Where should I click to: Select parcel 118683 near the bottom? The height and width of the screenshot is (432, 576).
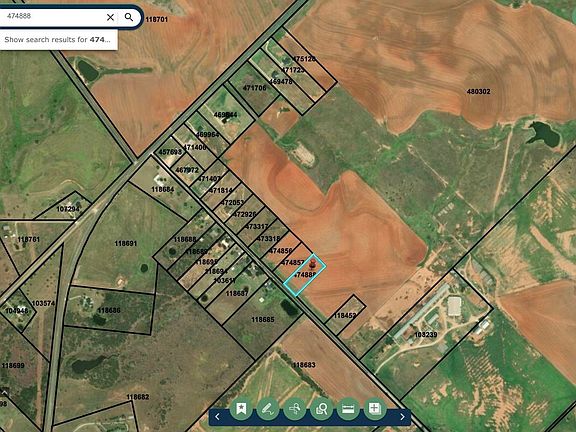tap(304, 365)
